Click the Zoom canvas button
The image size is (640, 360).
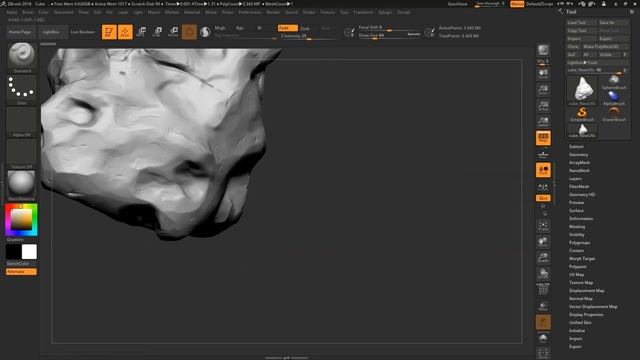pos(543,90)
